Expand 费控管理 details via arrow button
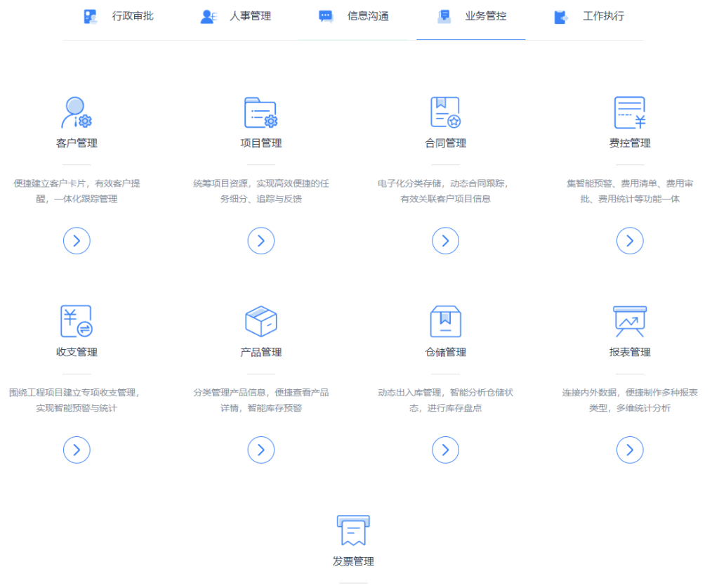The height and width of the screenshot is (588, 719). [x=630, y=240]
